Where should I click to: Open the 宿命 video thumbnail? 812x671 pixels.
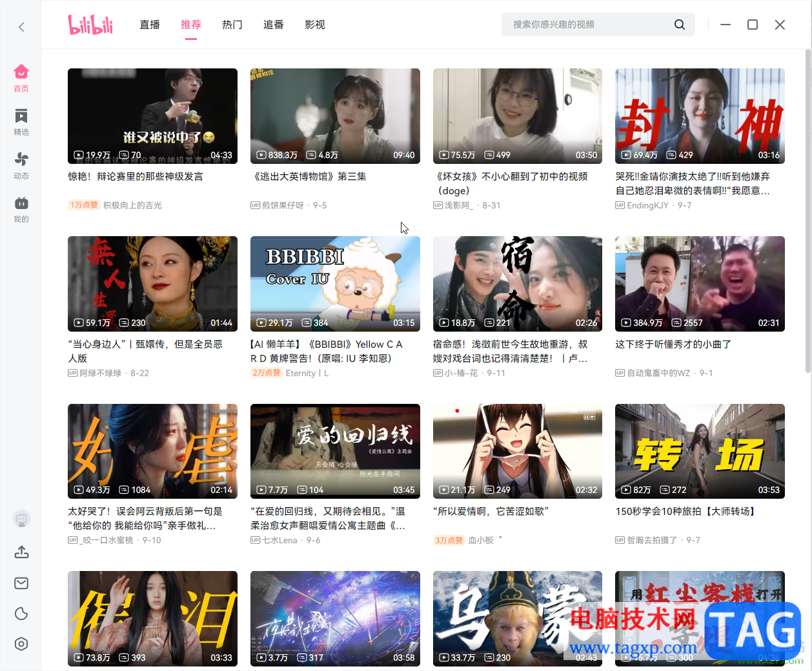(518, 284)
